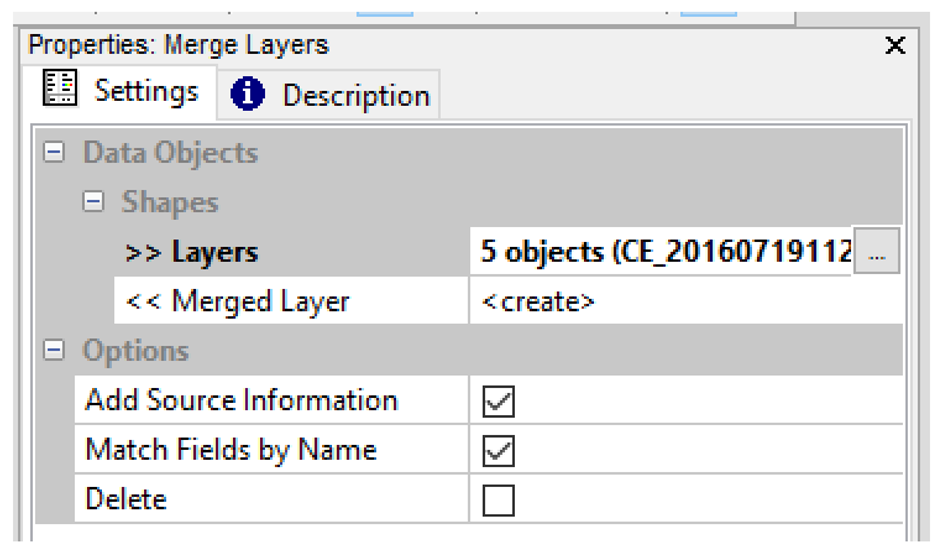This screenshot has width=938, height=550.
Task: Click the blue info Description icon
Action: [x=248, y=95]
